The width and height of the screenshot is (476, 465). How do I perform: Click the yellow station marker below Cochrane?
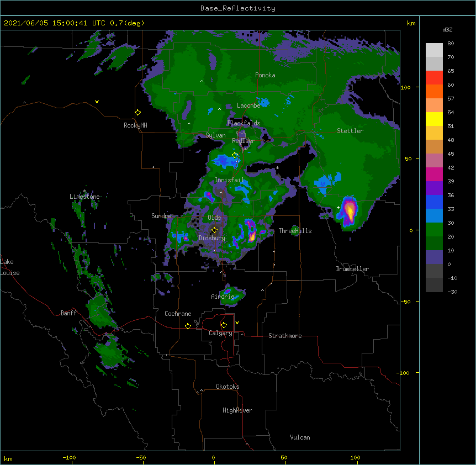(x=188, y=326)
